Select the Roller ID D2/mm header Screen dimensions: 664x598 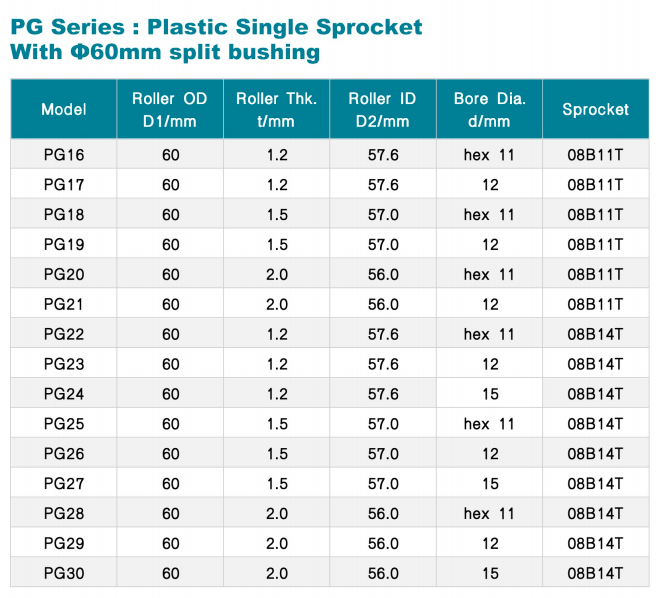click(382, 109)
